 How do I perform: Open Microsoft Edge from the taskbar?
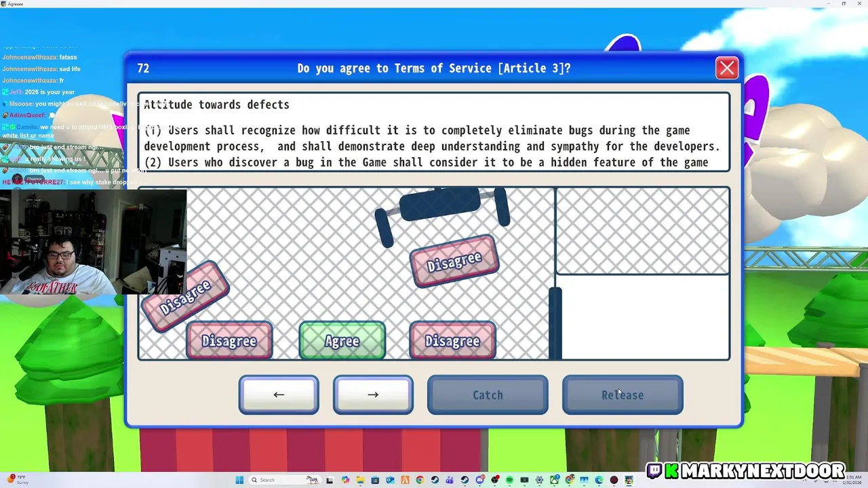coord(599,480)
